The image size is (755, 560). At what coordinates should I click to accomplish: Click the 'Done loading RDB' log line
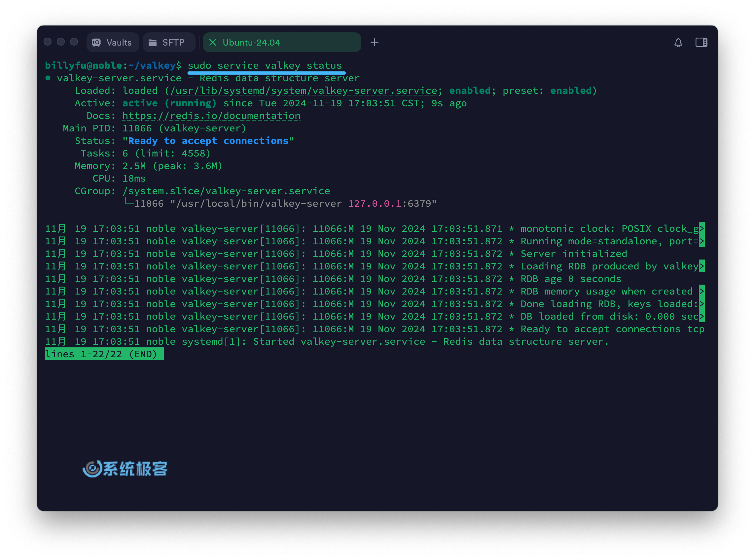pos(375,304)
